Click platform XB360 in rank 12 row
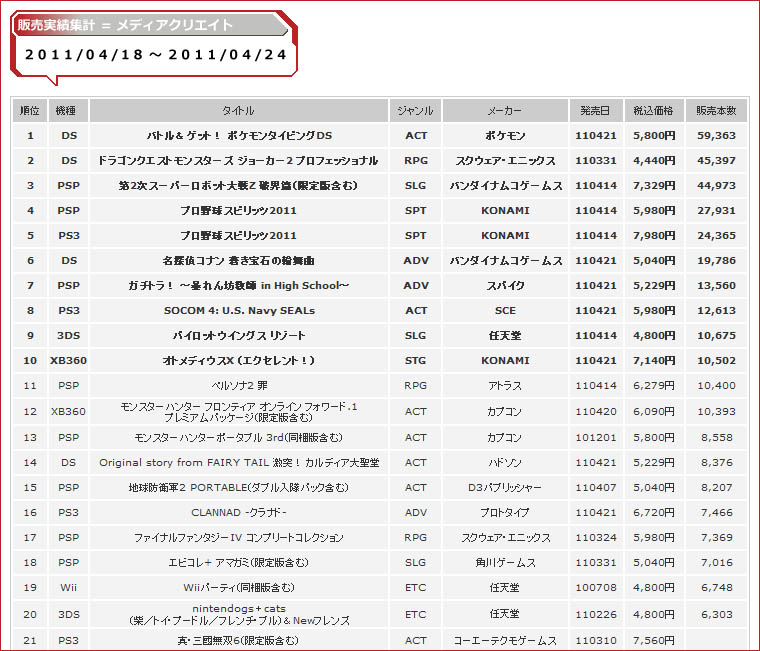Image resolution: width=760 pixels, height=651 pixels. (x=68, y=412)
